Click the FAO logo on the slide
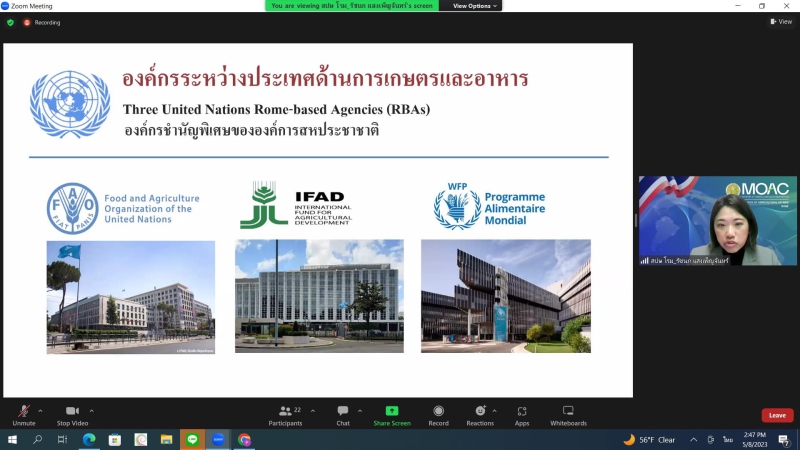The height and width of the screenshot is (450, 800). point(123,208)
